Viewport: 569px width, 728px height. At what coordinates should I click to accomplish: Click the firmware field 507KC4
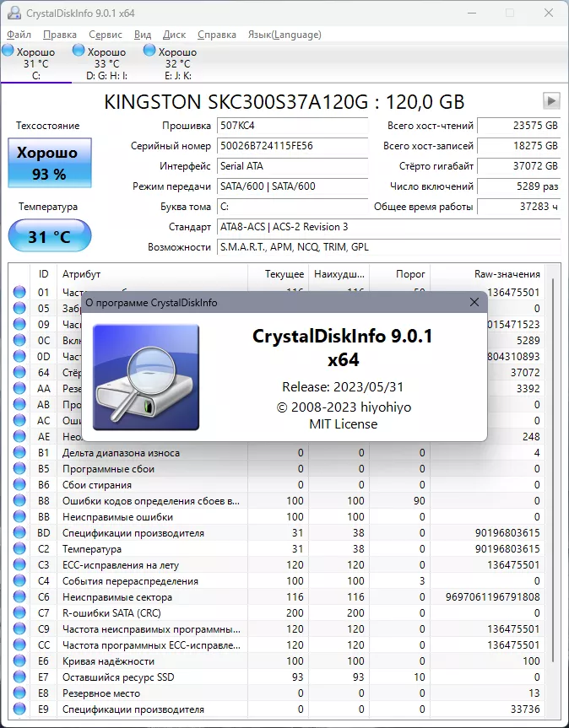295,126
